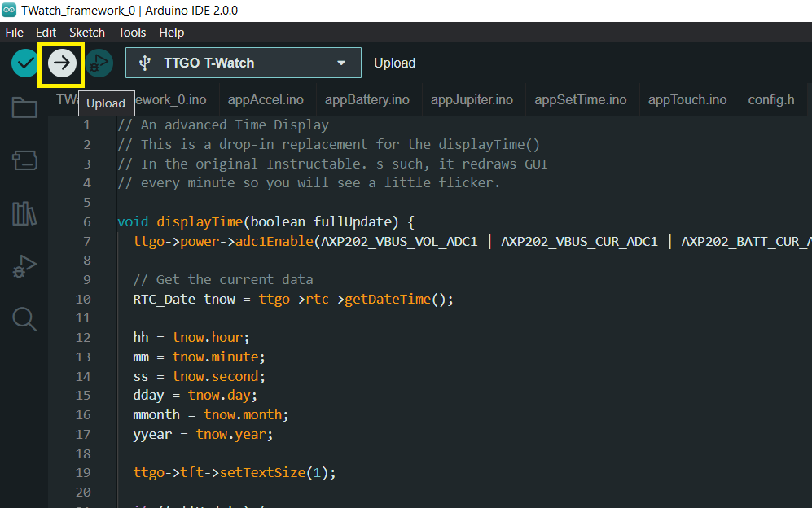812x508 pixels.
Task: Switch to the appBattery.ino tab
Action: 367,100
